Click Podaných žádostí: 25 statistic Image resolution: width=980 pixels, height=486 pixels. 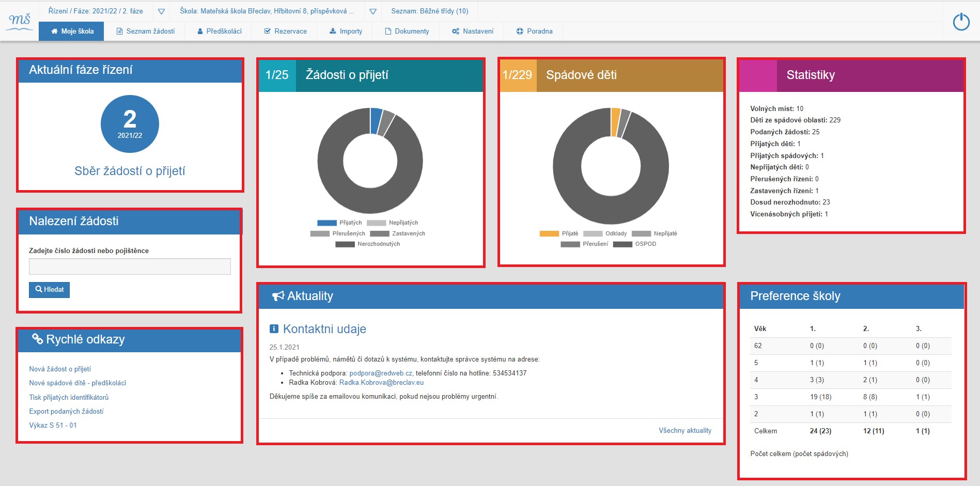(x=785, y=132)
